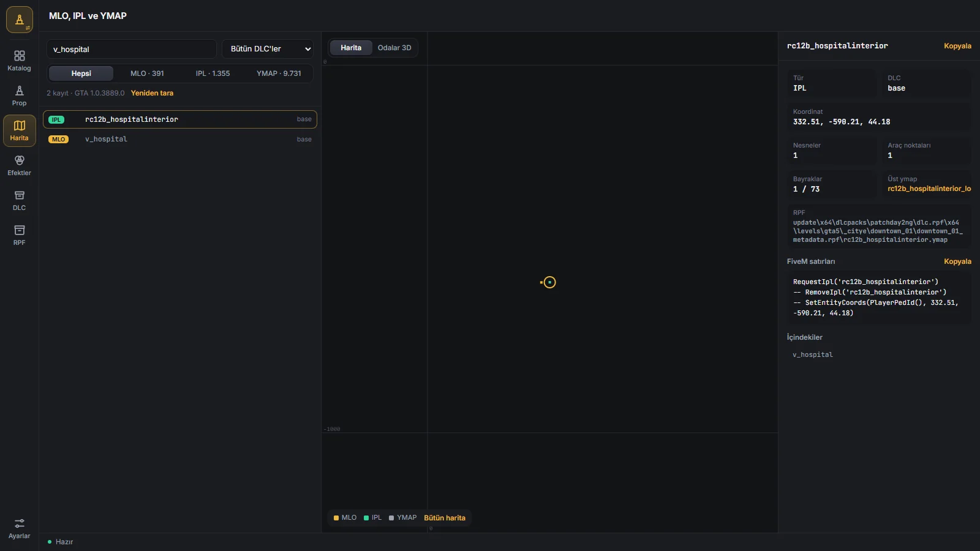
Task: Open the Efektler sidebar section
Action: click(x=19, y=165)
